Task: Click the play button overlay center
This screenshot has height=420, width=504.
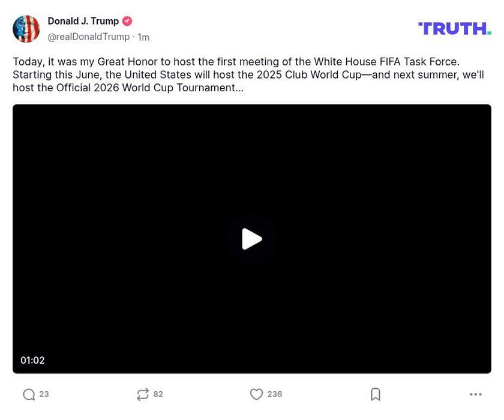Action: 252,238
